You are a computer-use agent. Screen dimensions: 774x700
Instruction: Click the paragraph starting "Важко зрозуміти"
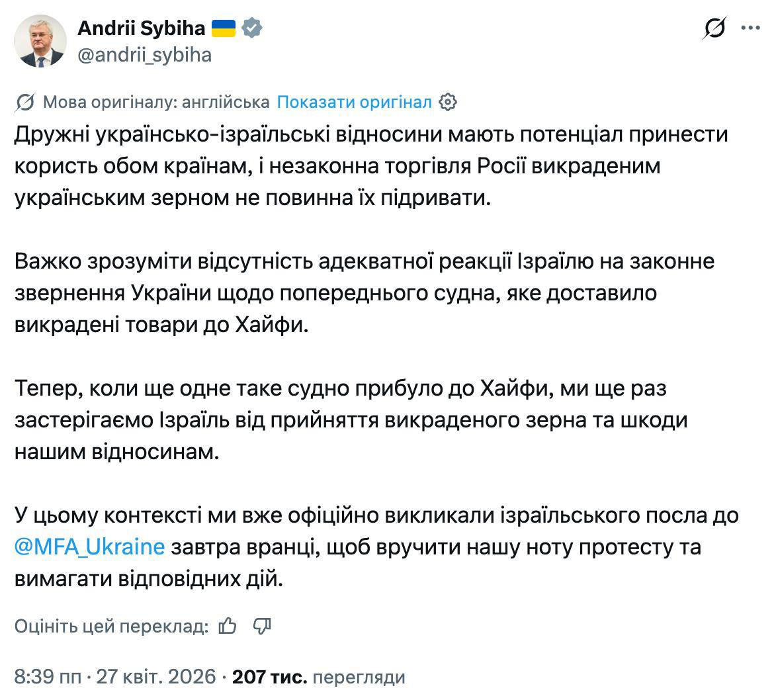[x=364, y=293]
